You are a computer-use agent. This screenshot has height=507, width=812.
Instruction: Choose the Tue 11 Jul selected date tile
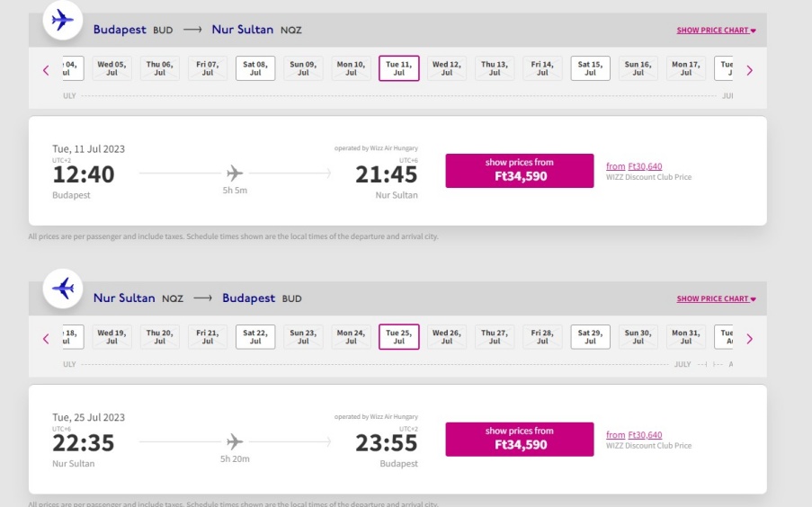click(x=398, y=68)
